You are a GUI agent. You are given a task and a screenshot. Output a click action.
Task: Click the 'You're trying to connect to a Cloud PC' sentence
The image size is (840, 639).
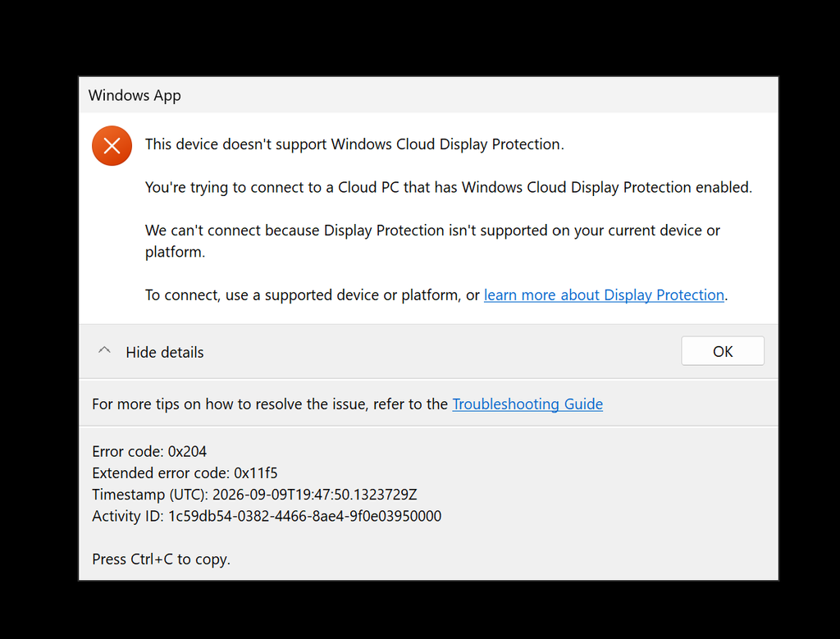449,188
